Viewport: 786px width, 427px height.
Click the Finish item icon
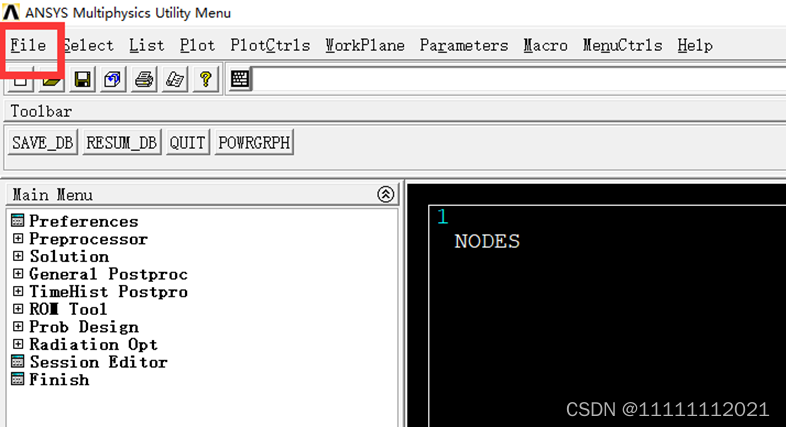[18, 379]
